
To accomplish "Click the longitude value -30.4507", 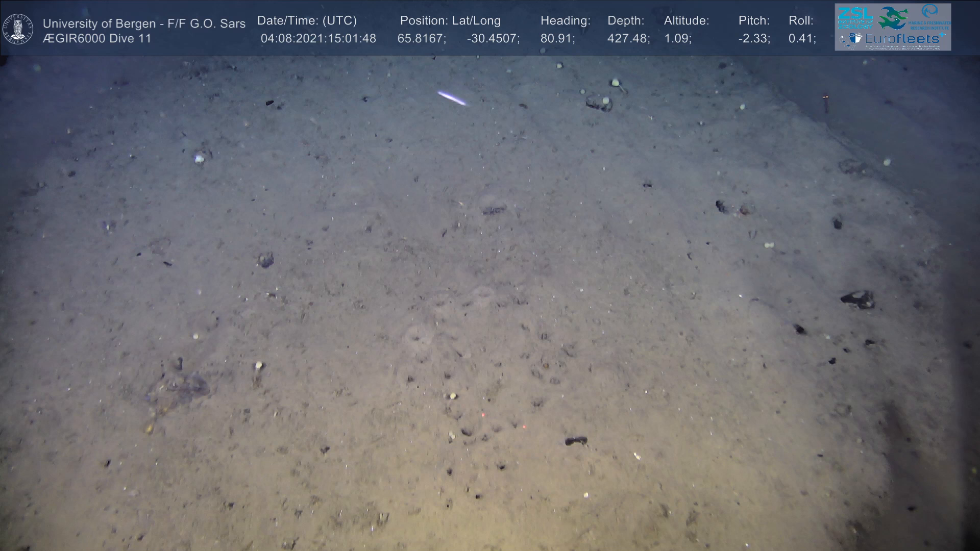I will coord(493,39).
